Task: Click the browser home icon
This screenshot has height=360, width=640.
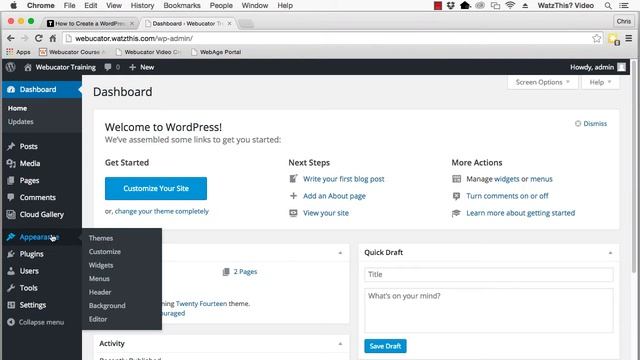Action: pyautogui.click(x=53, y=38)
